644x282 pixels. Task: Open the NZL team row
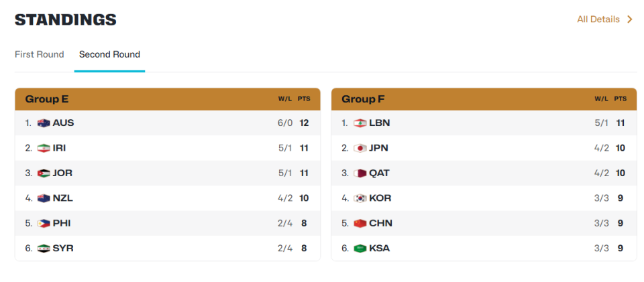click(168, 198)
